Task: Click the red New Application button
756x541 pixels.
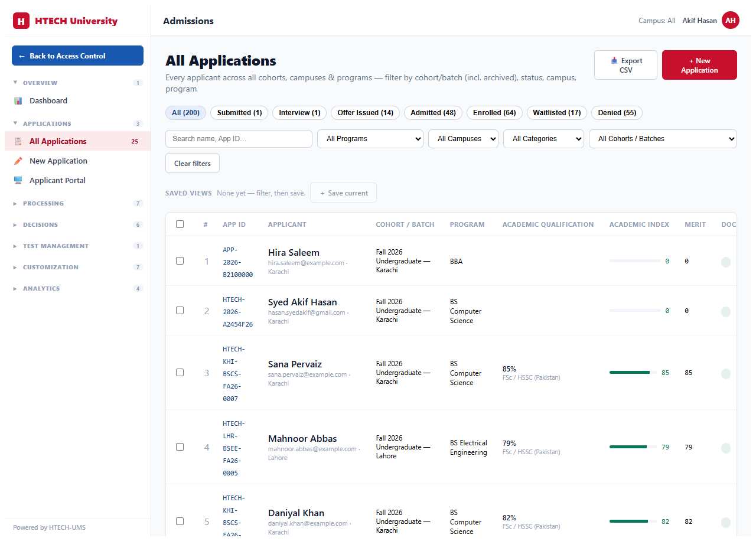Action: pyautogui.click(x=699, y=65)
